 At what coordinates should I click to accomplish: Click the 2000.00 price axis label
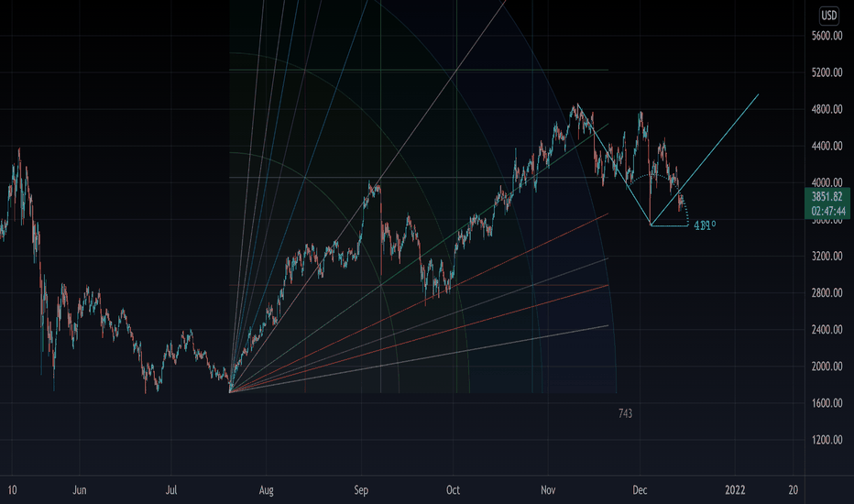(x=827, y=367)
